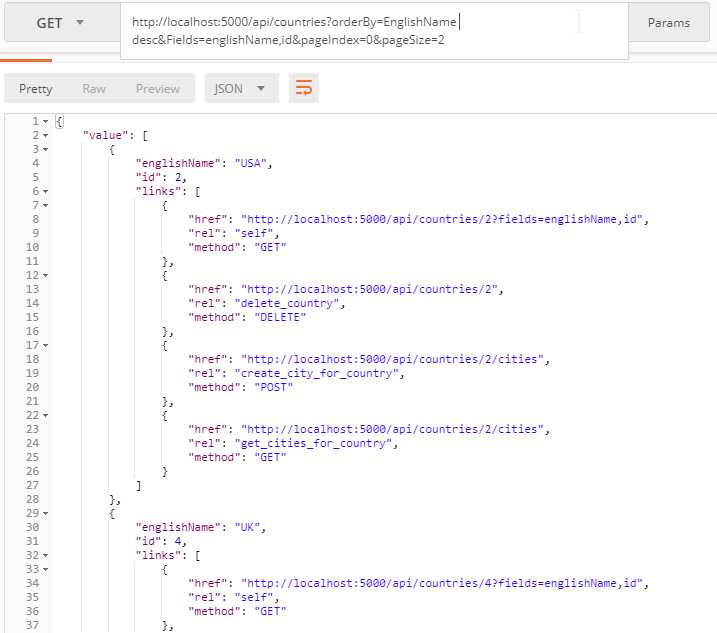
Task: Collapse the root object at line 1
Action: tap(46, 122)
